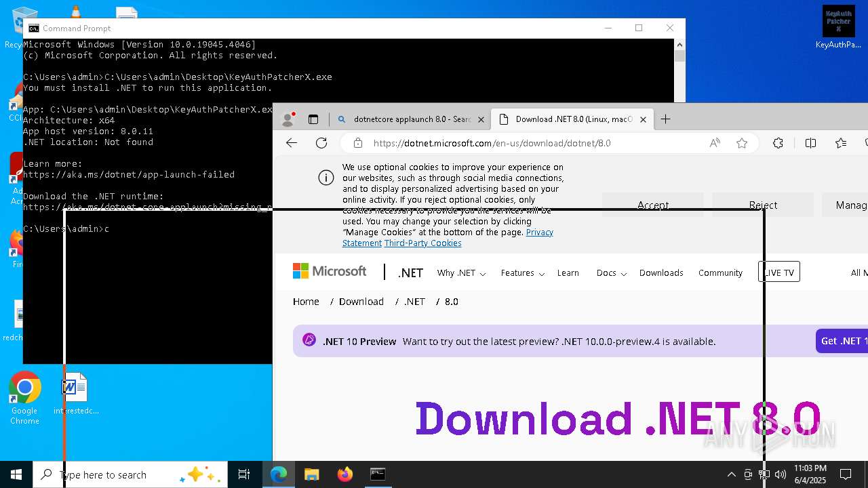868x488 pixels.
Task: Open the Downloads menu item
Action: click(x=661, y=272)
